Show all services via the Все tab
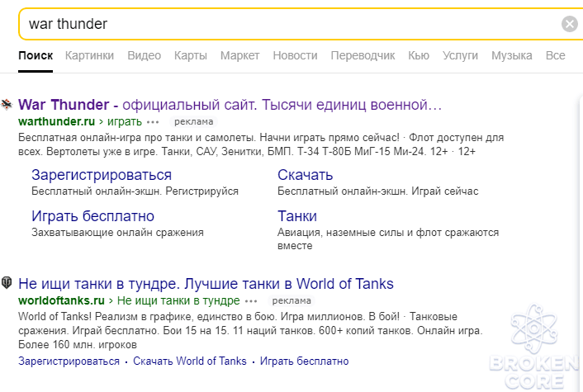This screenshot has width=583, height=392. click(x=556, y=56)
